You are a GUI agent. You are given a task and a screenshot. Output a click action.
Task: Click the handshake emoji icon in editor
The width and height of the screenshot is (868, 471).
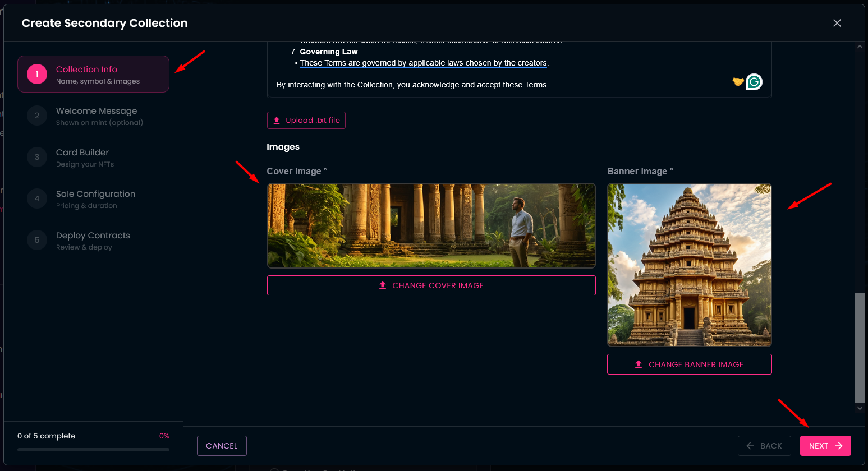(x=738, y=82)
